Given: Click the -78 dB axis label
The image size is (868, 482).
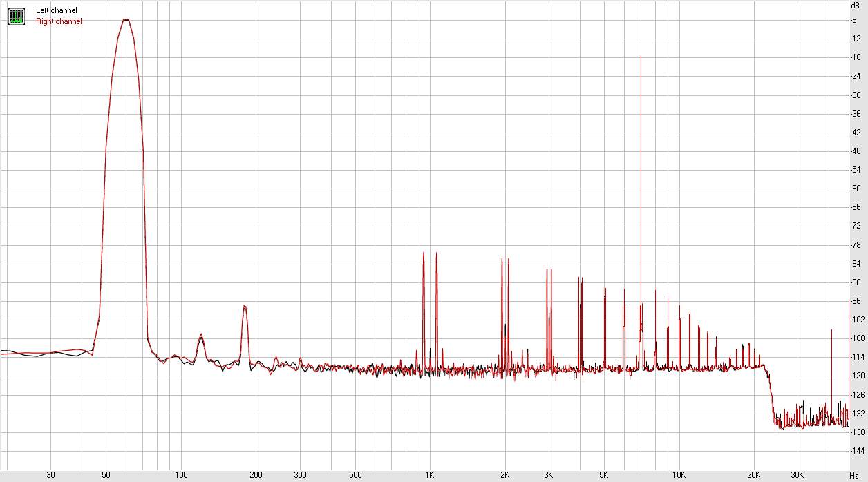Looking at the screenshot, I should [856, 244].
